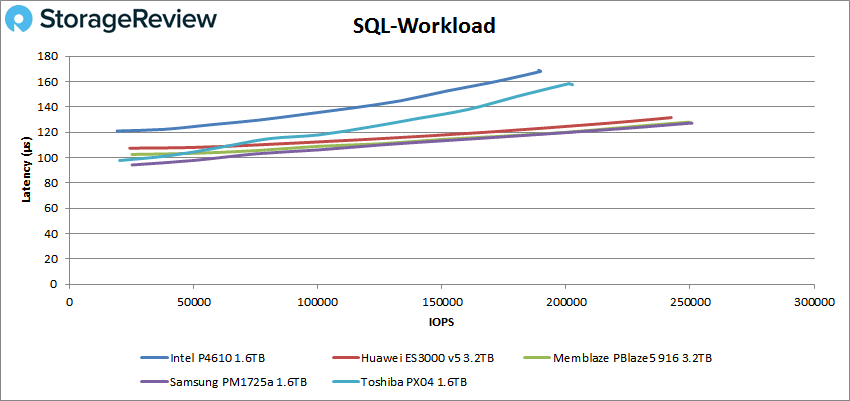This screenshot has width=850, height=401.
Task: Click the end of the red Huawei ES3000 line
Action: pyautogui.click(x=671, y=118)
